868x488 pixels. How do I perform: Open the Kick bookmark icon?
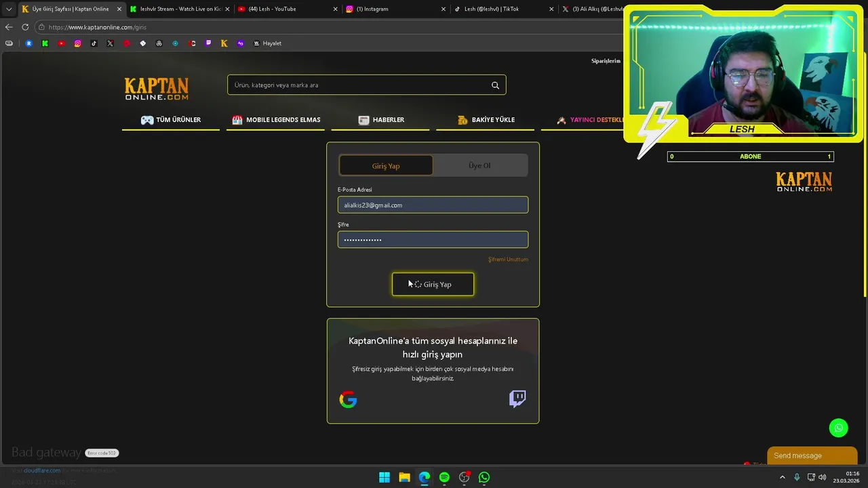click(45, 43)
